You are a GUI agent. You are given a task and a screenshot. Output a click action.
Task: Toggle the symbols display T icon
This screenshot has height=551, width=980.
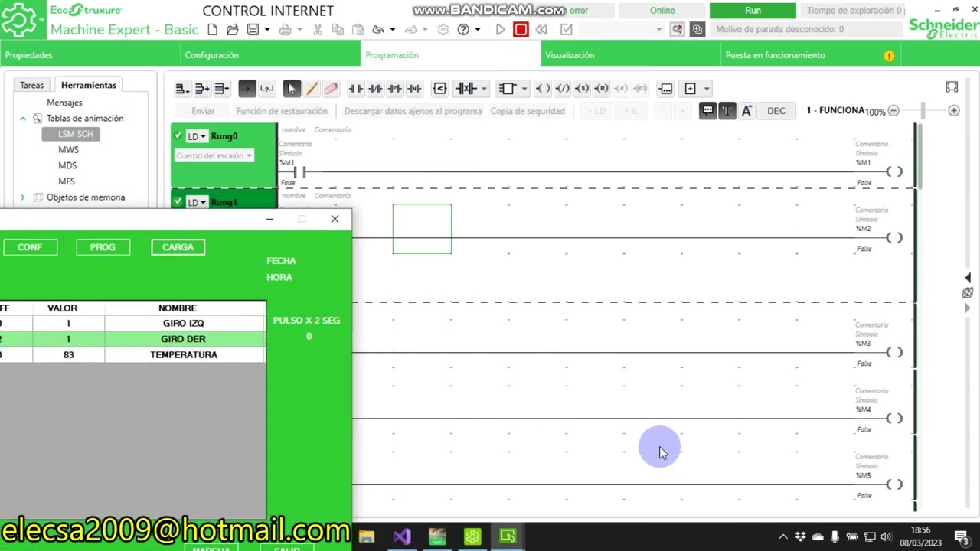click(727, 111)
